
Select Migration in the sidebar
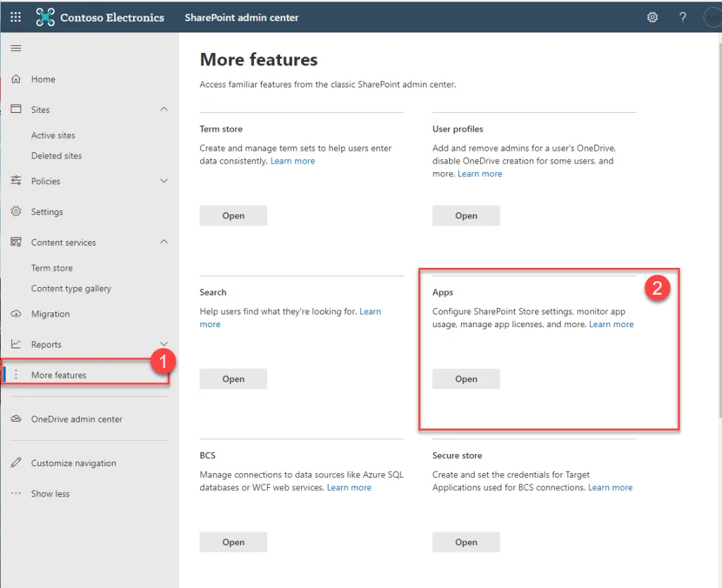coord(51,314)
